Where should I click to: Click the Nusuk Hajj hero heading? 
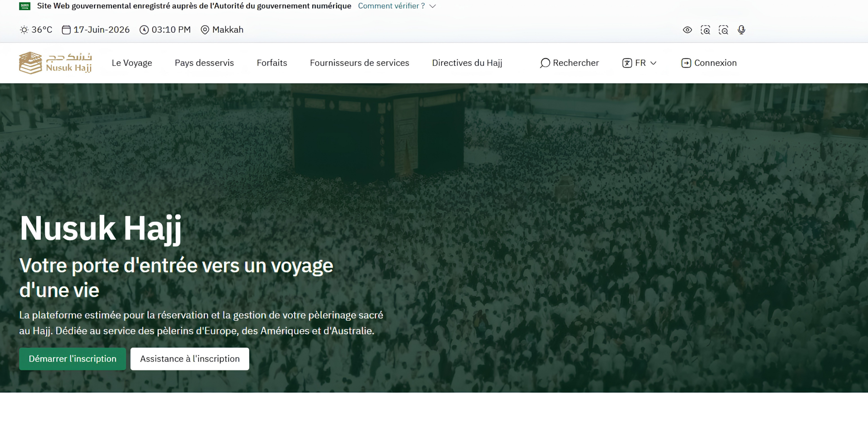[x=101, y=229]
